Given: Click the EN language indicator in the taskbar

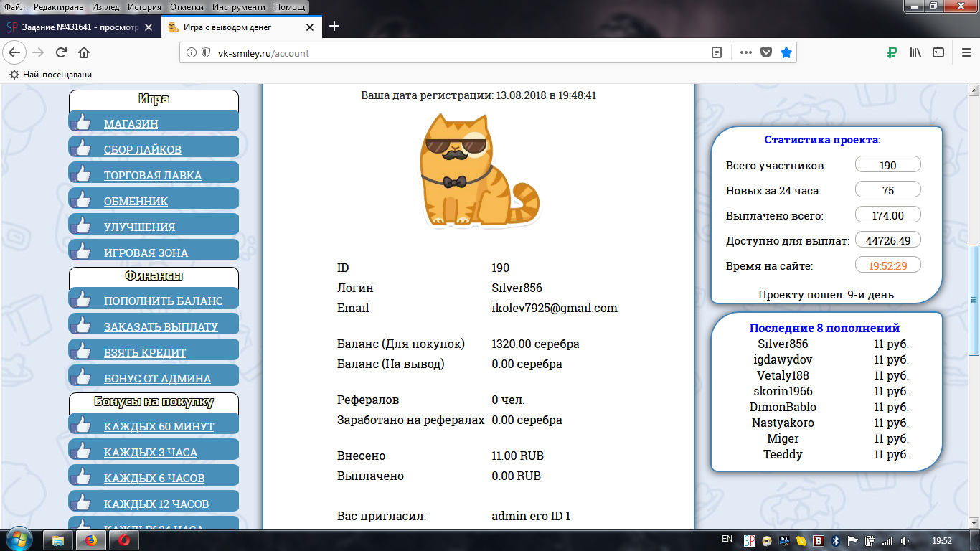Looking at the screenshot, I should pyautogui.click(x=727, y=539).
